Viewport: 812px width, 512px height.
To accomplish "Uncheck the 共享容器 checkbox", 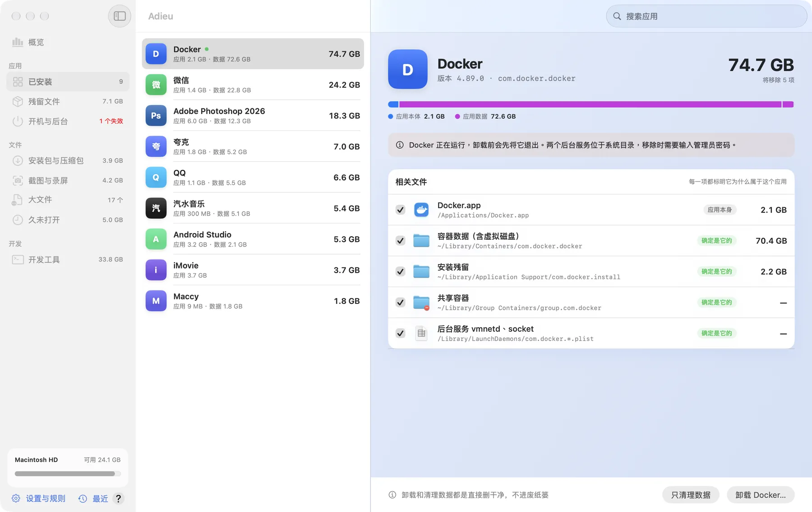I will tap(401, 303).
